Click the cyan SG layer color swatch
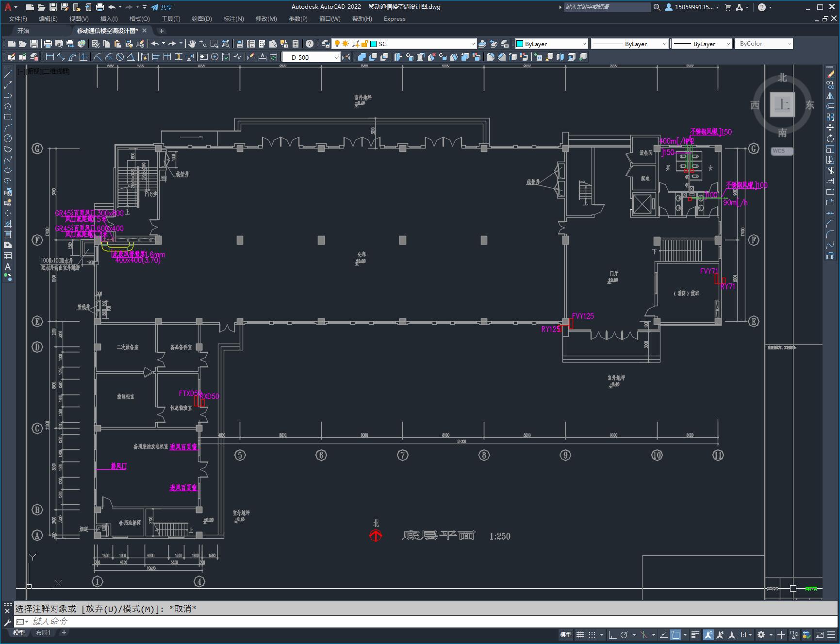The width and height of the screenshot is (840, 644). pyautogui.click(x=374, y=44)
